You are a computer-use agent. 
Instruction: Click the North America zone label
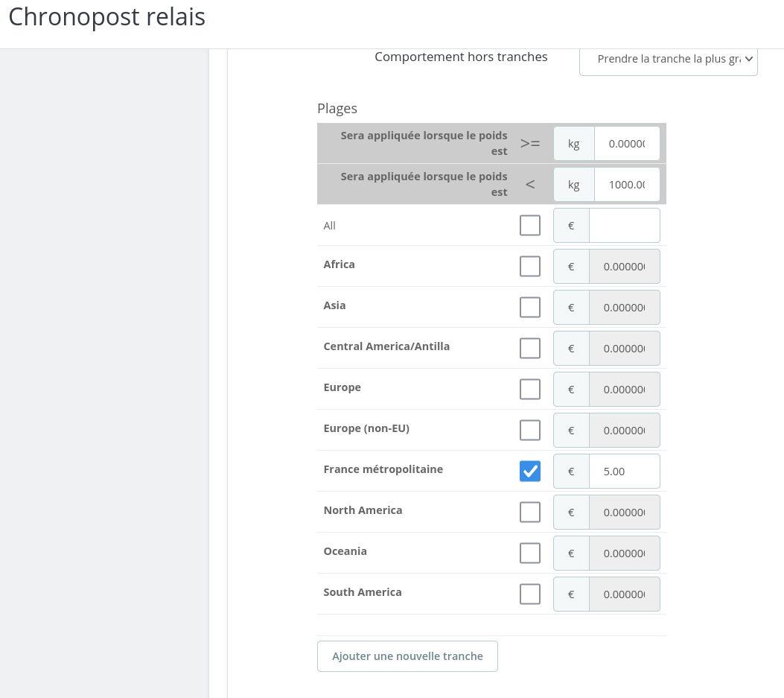tap(363, 510)
